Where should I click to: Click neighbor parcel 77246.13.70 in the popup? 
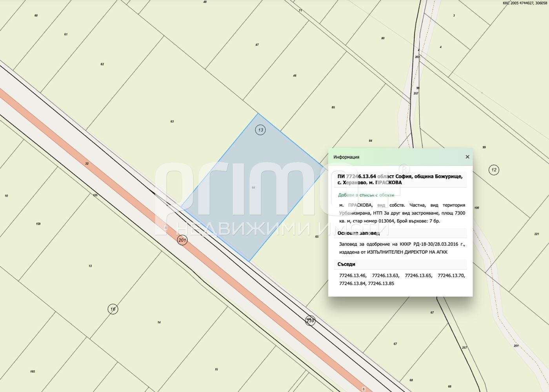click(451, 276)
